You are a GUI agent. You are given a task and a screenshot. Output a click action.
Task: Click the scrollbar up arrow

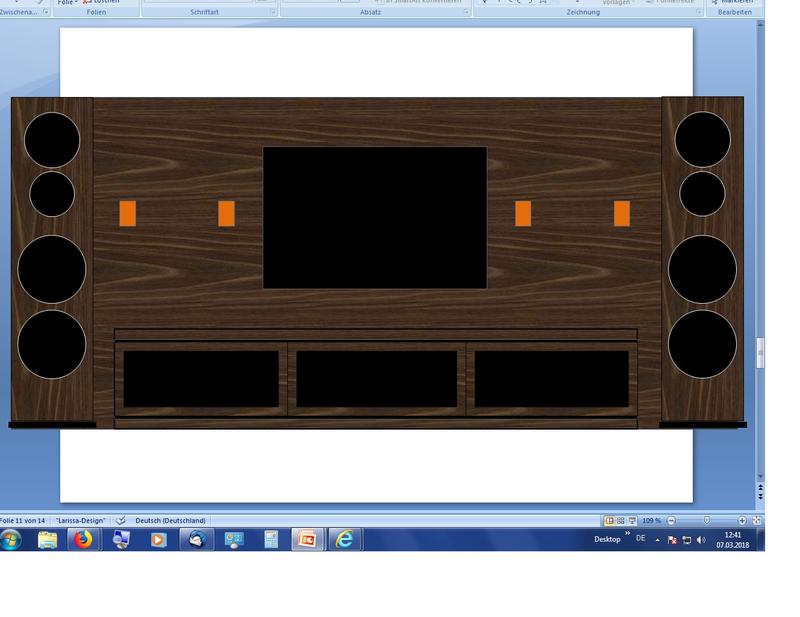click(x=760, y=24)
